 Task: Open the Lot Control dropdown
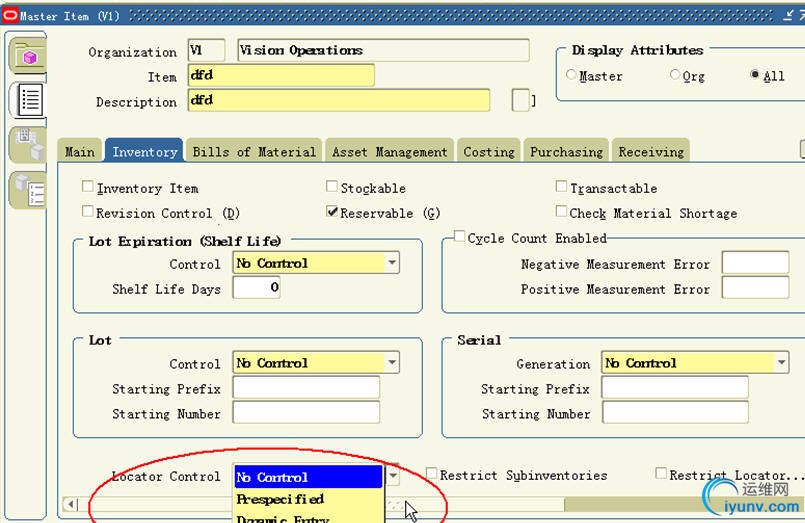[x=392, y=362]
